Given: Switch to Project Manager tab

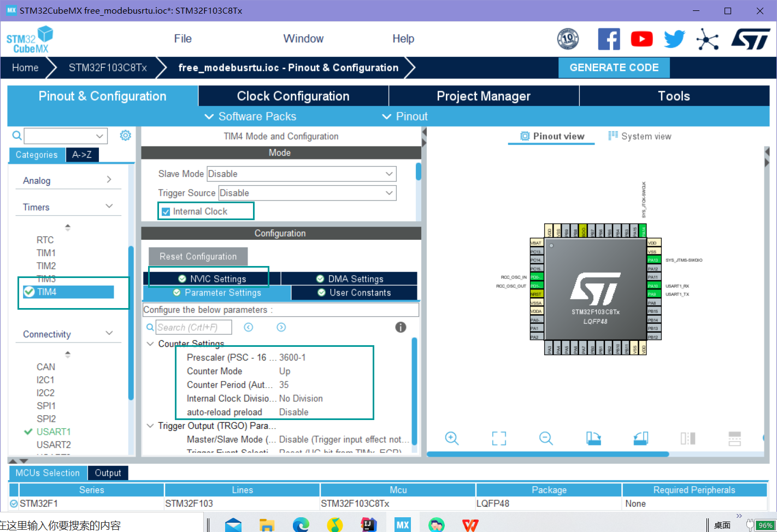Looking at the screenshot, I should (x=484, y=96).
